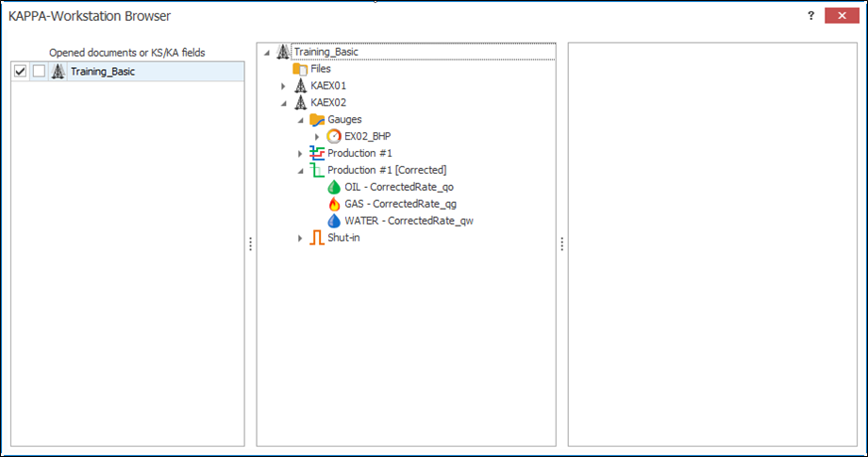The height and width of the screenshot is (457, 868).
Task: Select the Gauges tree label
Action: pos(344,120)
